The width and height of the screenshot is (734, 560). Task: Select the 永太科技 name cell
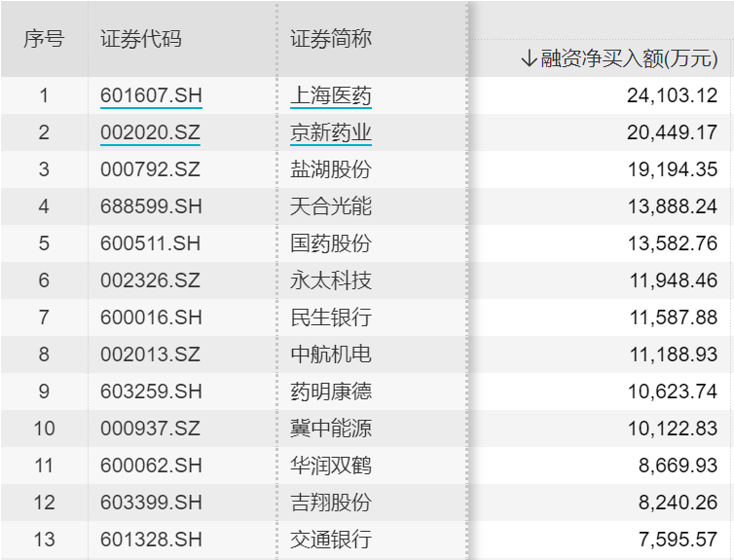[330, 280]
